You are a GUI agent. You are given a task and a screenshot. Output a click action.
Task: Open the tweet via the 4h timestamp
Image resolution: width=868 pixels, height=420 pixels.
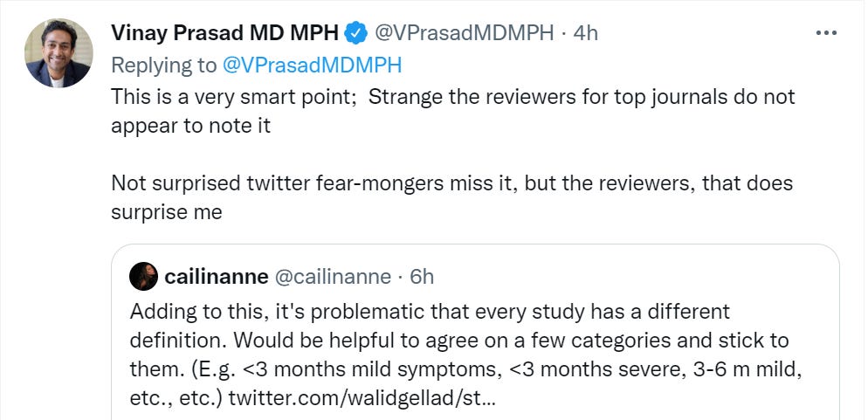click(x=585, y=33)
